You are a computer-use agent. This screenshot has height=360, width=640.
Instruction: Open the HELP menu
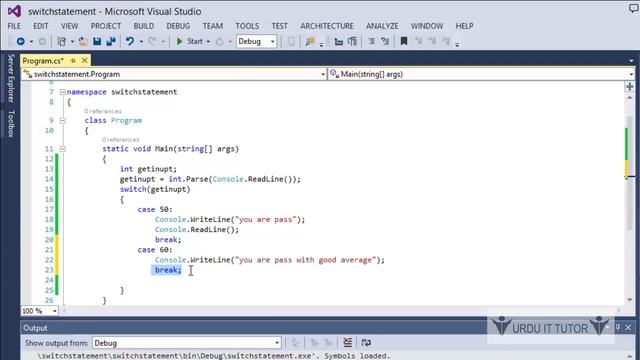point(464,26)
